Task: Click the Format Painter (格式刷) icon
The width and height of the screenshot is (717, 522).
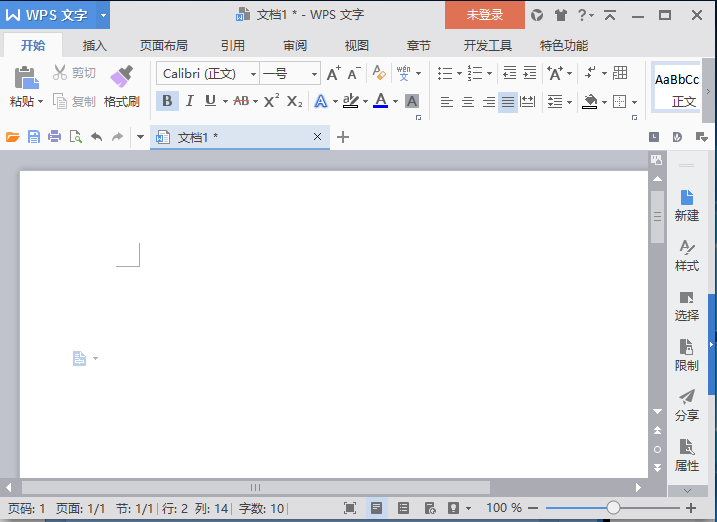Action: (x=122, y=76)
